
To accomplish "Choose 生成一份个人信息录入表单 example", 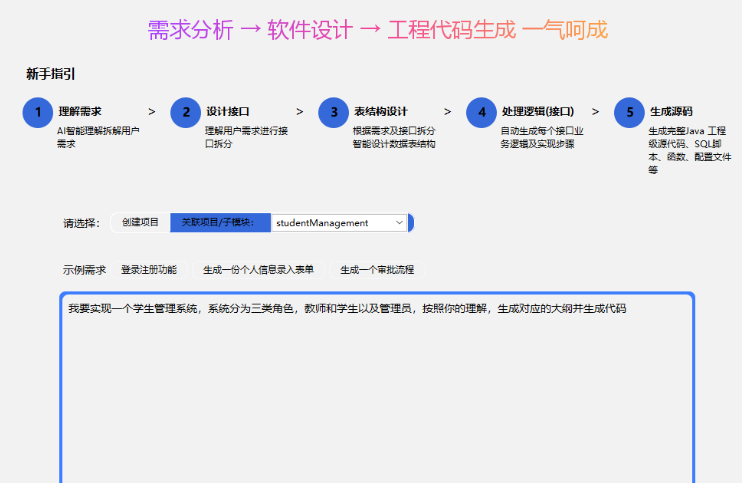I will pyautogui.click(x=258, y=270).
